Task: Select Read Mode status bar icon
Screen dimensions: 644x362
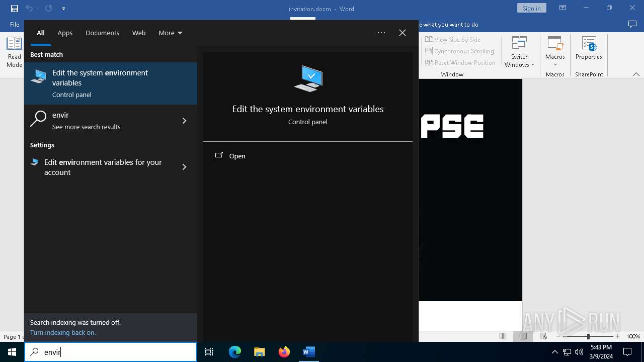Action: [503, 336]
